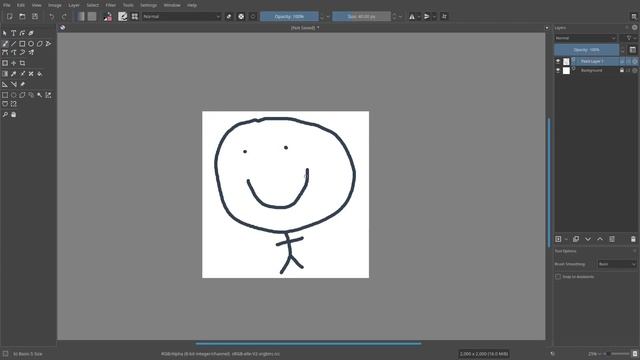640x360 pixels.
Task: Select the Ellipse shape tool
Action: [x=31, y=44]
